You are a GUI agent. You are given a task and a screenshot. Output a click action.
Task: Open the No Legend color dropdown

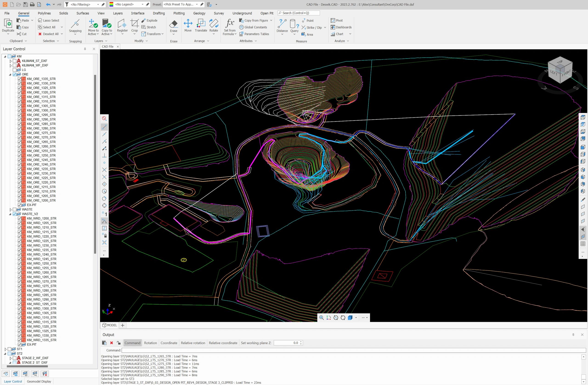tap(142, 4)
